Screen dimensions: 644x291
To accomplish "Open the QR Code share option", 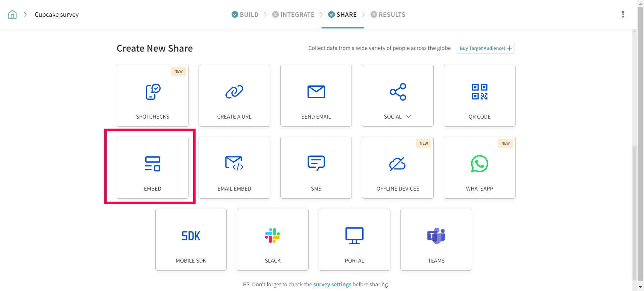I will [x=479, y=95].
